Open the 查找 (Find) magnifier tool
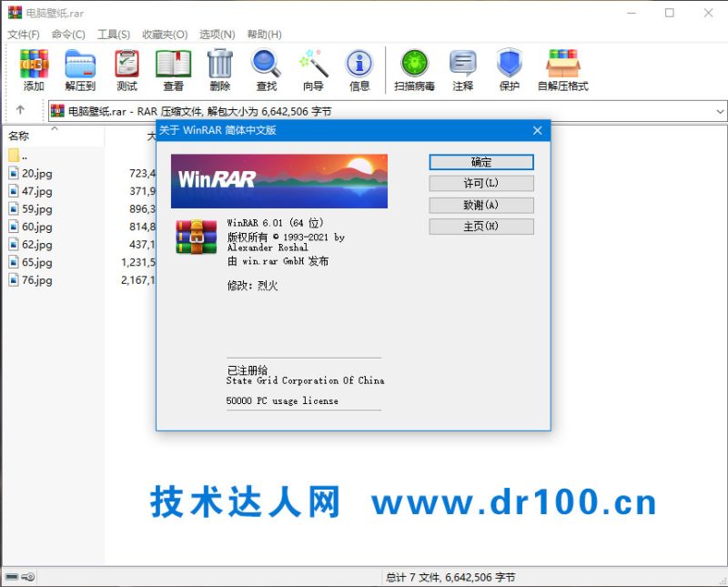 [x=266, y=70]
